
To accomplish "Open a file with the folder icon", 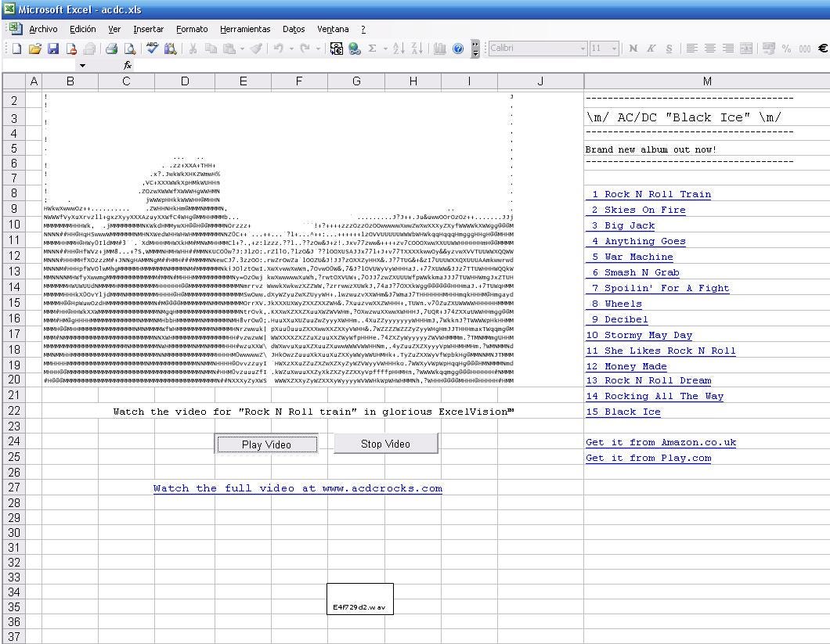I will (35, 49).
